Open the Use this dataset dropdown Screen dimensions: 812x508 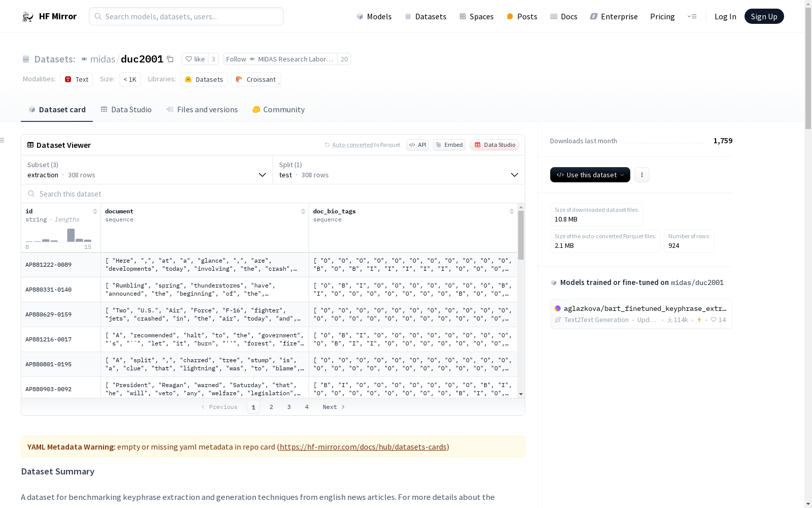pos(590,175)
